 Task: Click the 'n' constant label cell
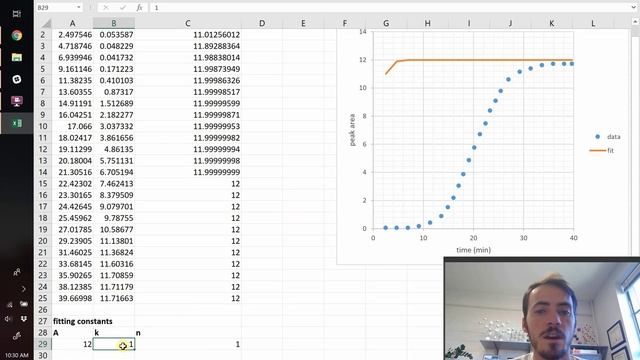(188, 333)
